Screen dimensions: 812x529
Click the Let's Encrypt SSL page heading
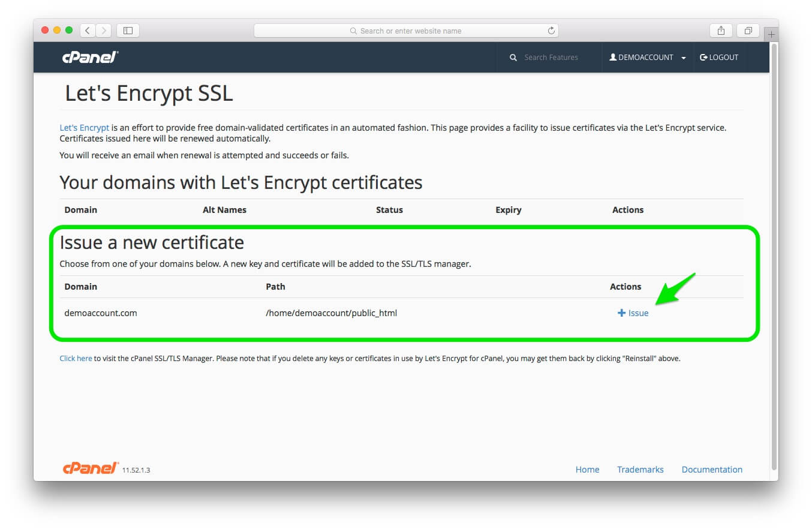point(149,94)
